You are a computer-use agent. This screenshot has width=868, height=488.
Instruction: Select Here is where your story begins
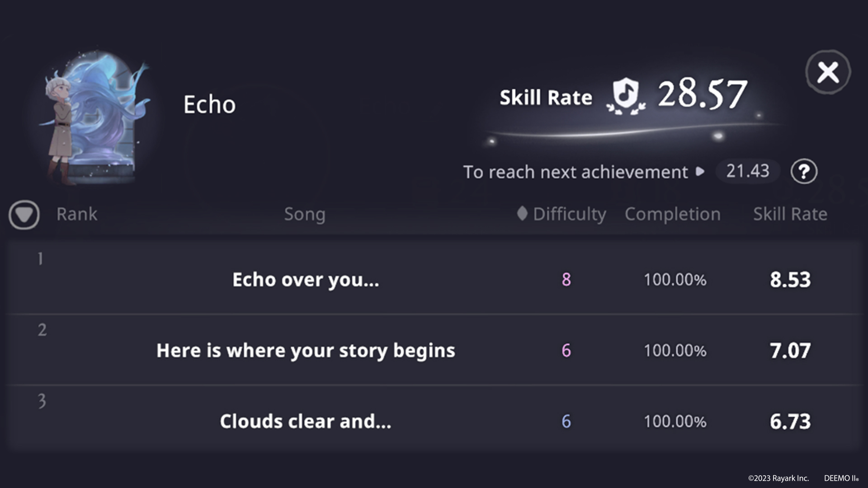306,351
